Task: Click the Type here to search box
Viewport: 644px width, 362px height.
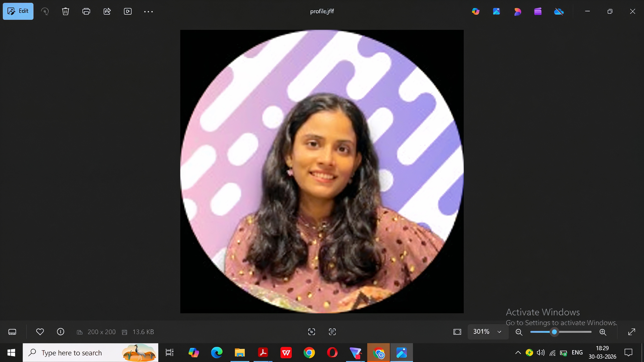Action: click(x=91, y=353)
